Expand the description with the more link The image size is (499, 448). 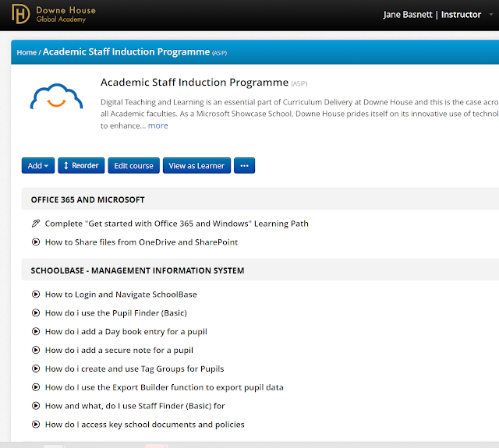pyautogui.click(x=157, y=125)
